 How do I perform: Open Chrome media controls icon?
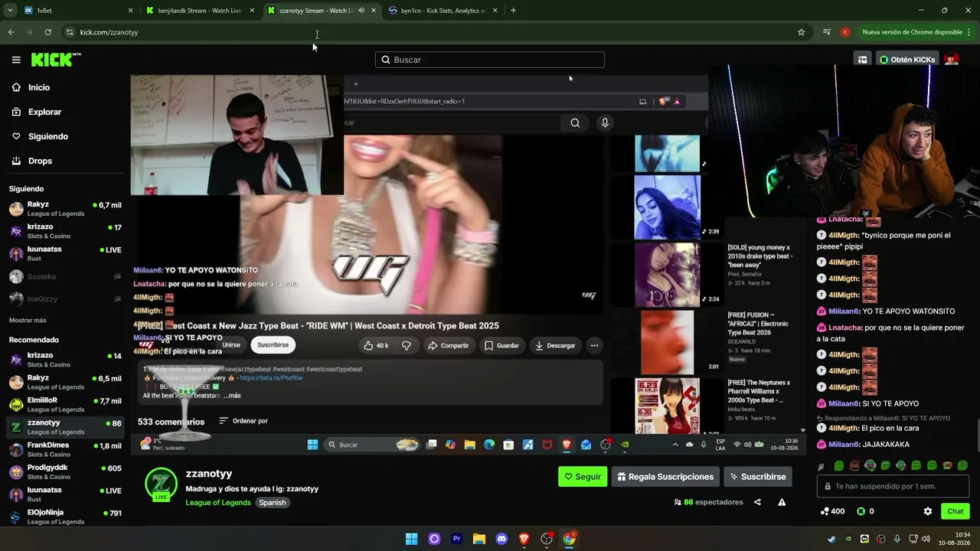(x=826, y=32)
